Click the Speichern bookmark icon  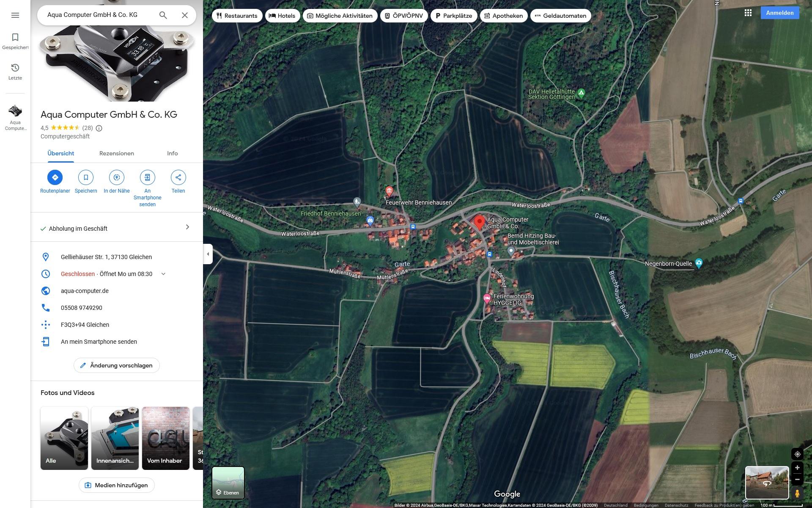point(86,177)
